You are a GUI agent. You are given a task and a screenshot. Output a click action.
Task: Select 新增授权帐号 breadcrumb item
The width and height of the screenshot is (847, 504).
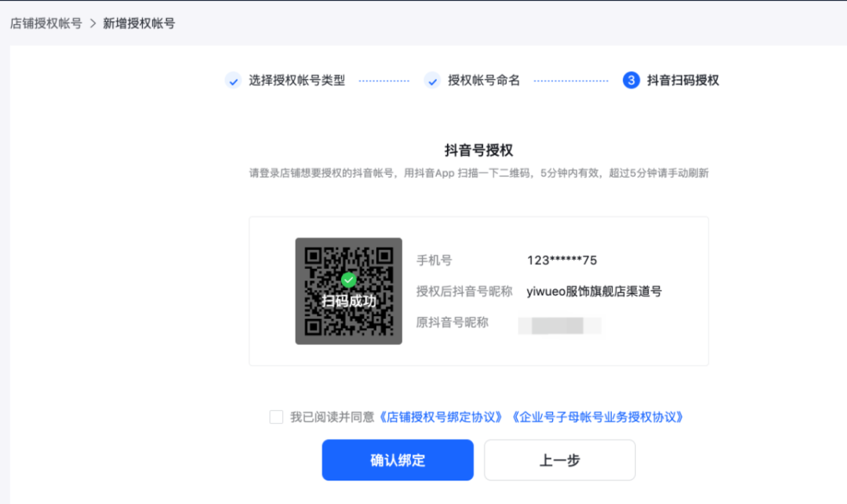pos(139,24)
